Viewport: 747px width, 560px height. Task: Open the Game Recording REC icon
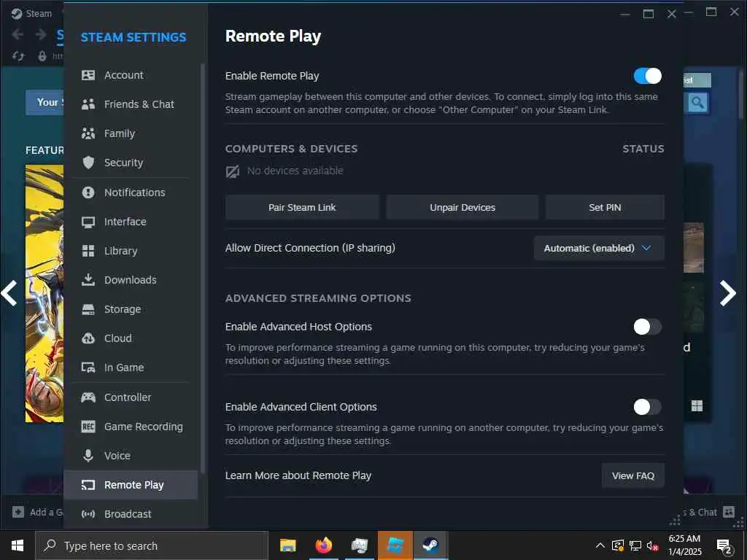(x=88, y=426)
